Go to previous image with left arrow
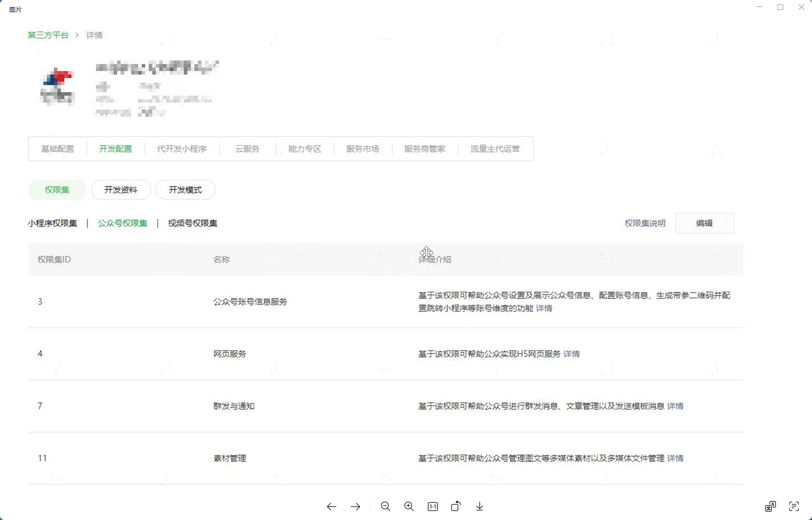 point(331,507)
